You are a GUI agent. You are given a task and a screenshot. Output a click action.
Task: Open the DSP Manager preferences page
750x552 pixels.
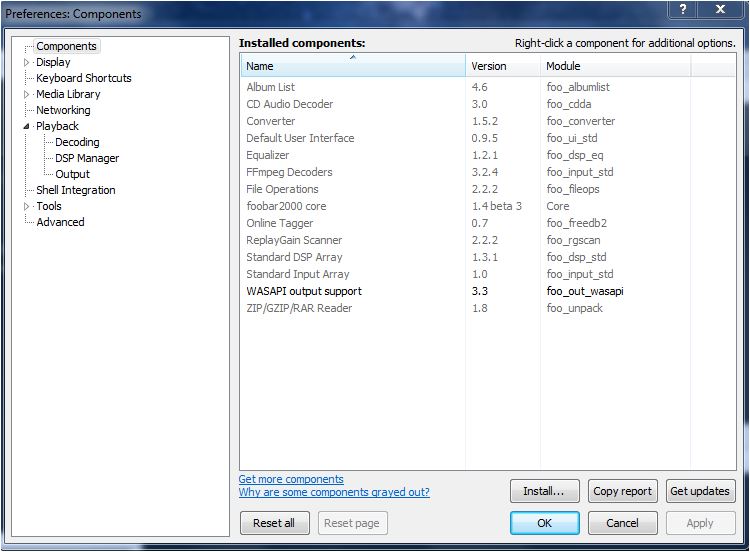(x=86, y=158)
